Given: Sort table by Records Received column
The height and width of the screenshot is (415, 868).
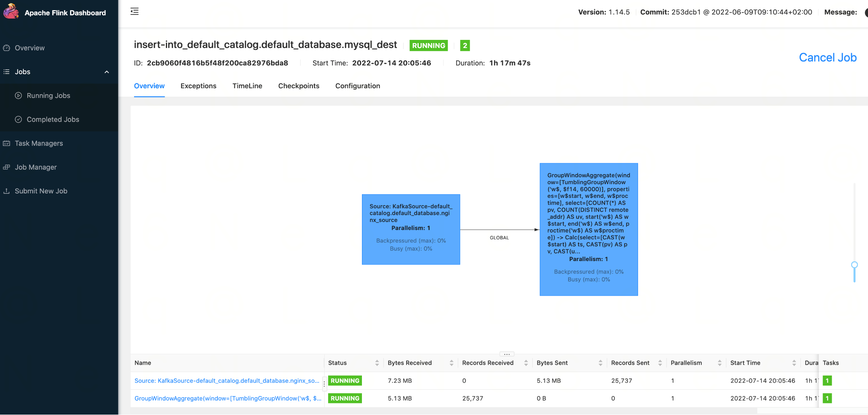Looking at the screenshot, I should tap(526, 363).
